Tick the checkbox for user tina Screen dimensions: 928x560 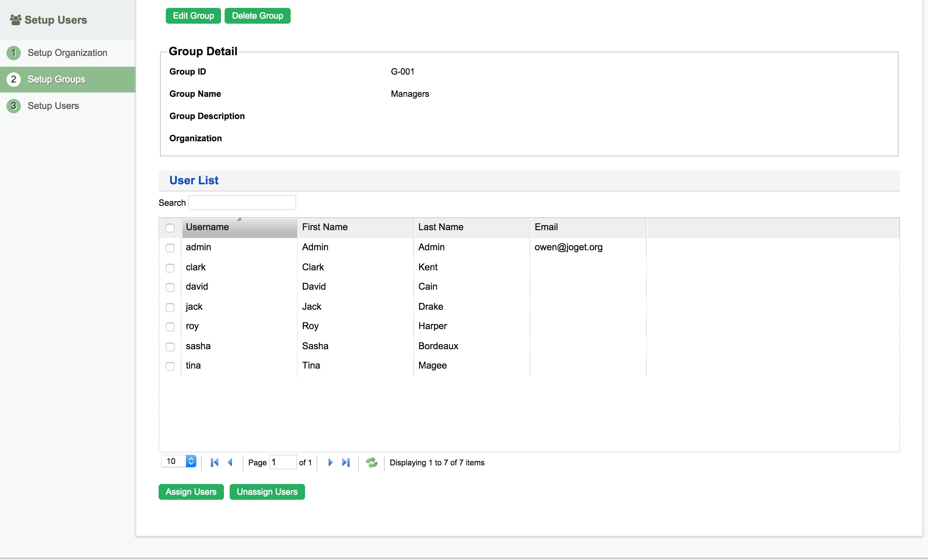pos(170,366)
